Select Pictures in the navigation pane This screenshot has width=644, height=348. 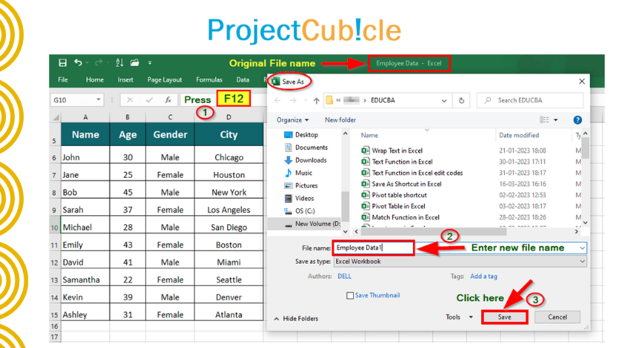301,186
